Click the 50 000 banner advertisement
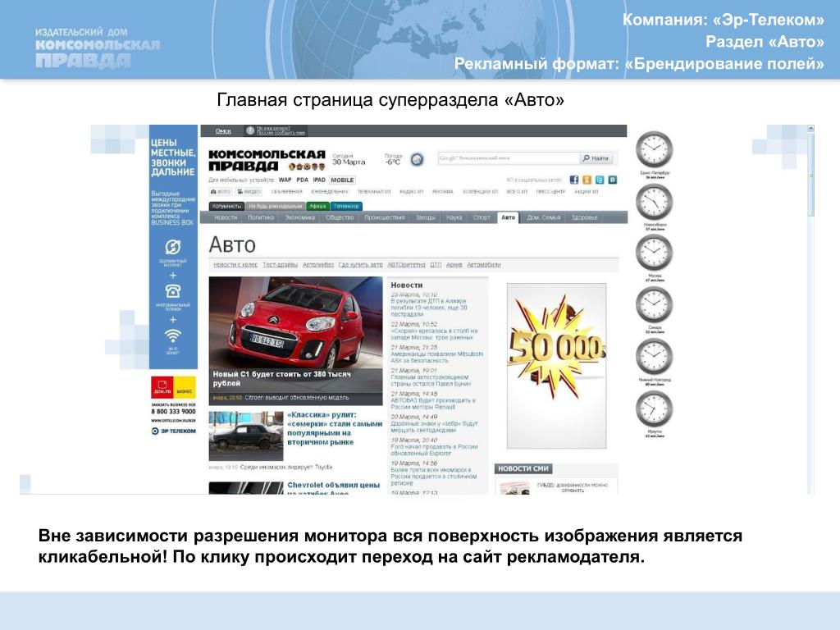The image size is (840, 630). [557, 366]
